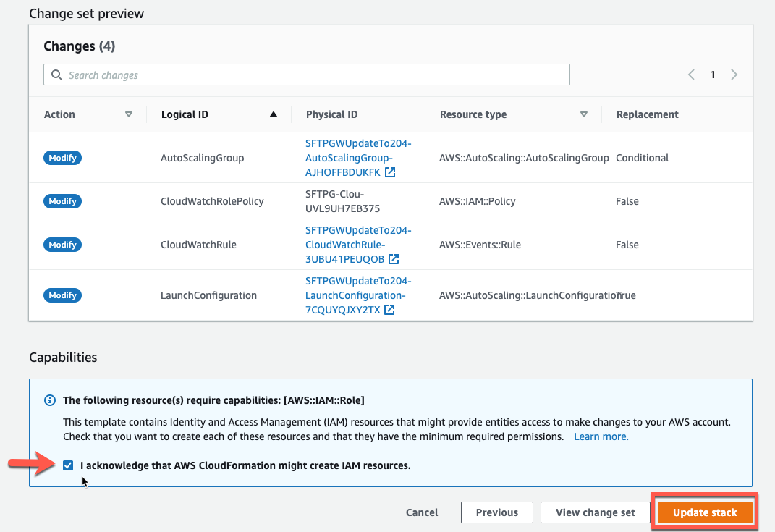Cancel the stack update
Screen dimensions: 775x532
click(x=422, y=512)
